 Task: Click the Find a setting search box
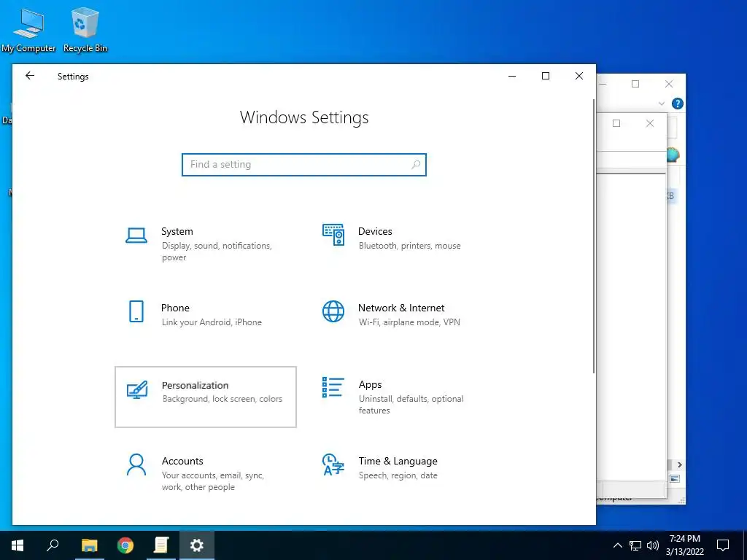(304, 164)
